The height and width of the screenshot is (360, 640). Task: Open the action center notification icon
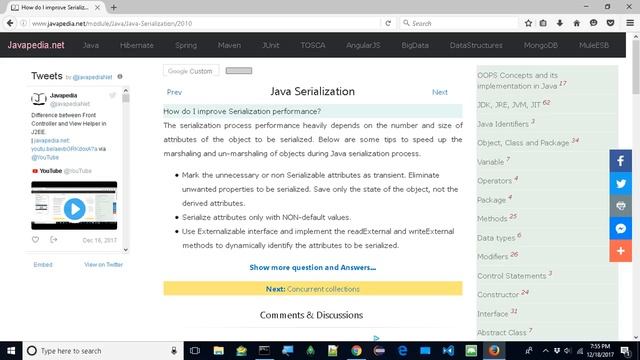(625, 351)
